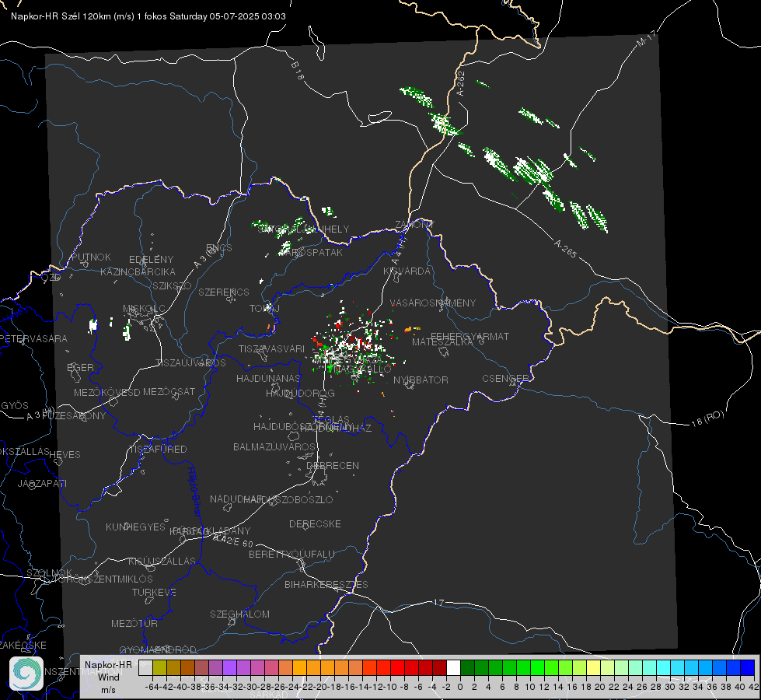Click the A-265 road label
Image resolution: width=761 pixels, height=700 pixels.
(x=565, y=249)
